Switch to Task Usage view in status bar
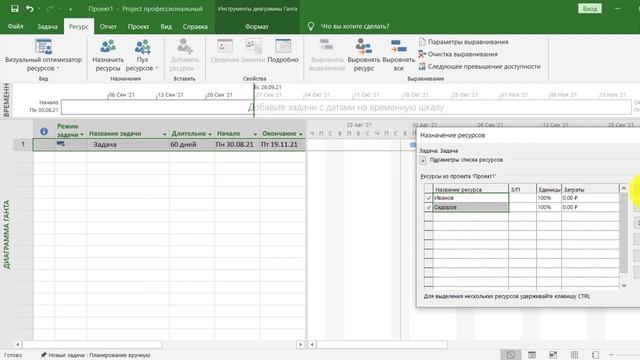Image resolution: width=640 pixels, height=360 pixels. pos(532,355)
